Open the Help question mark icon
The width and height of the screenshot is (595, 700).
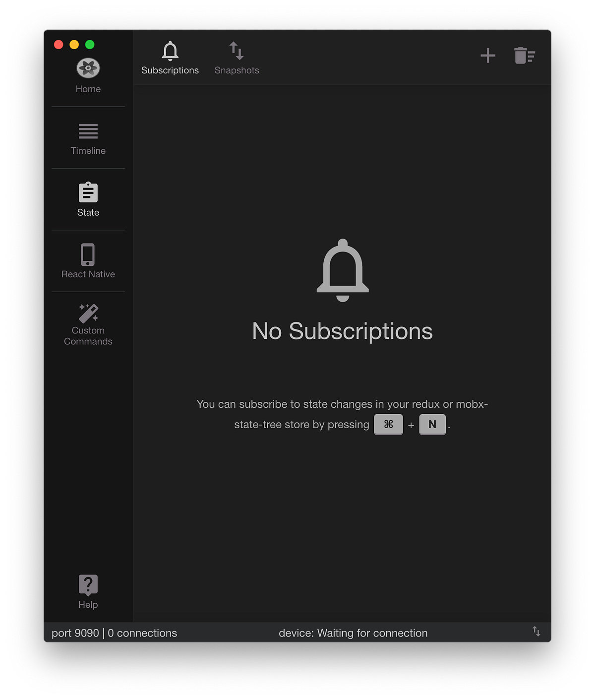tap(88, 585)
